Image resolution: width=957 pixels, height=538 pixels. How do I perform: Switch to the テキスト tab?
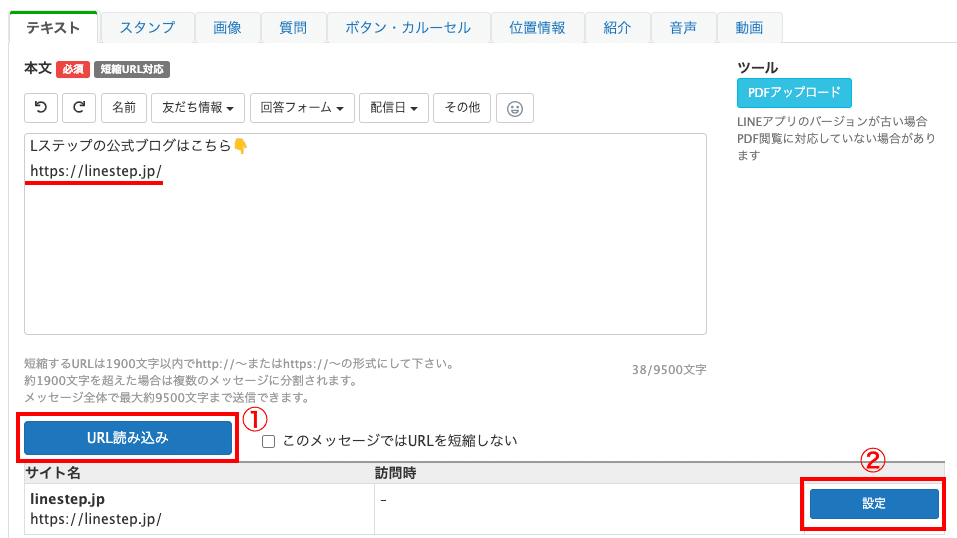53,27
